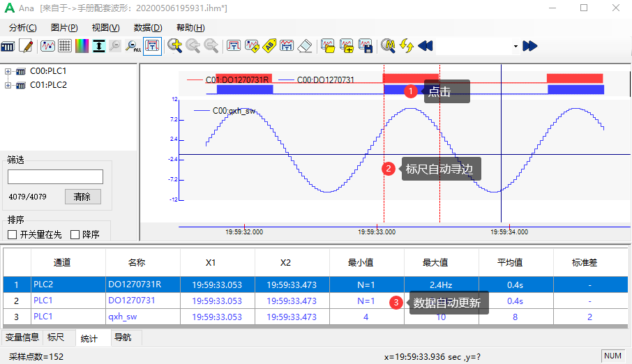
Task: Open the 数据(D) menu
Action: 148,27
